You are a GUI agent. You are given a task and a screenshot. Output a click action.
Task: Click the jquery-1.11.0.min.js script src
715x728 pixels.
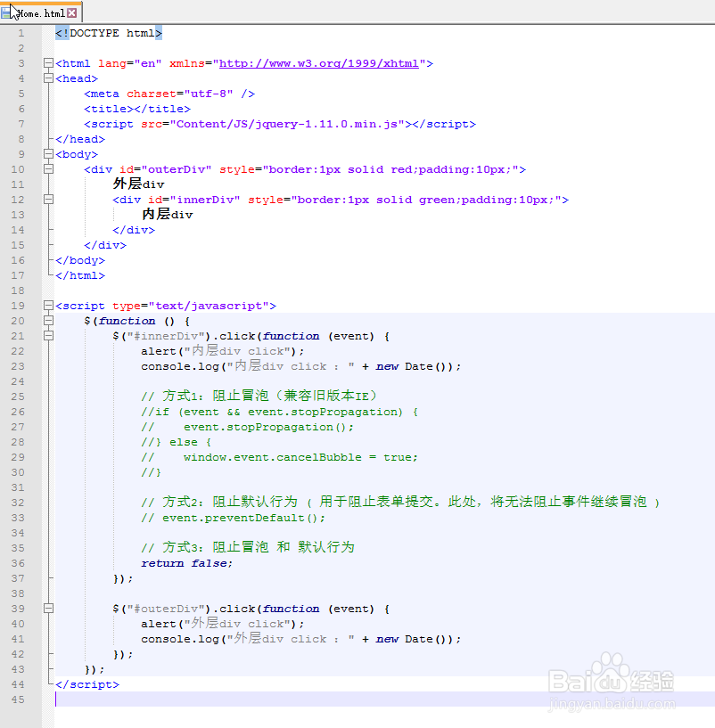tap(287, 124)
